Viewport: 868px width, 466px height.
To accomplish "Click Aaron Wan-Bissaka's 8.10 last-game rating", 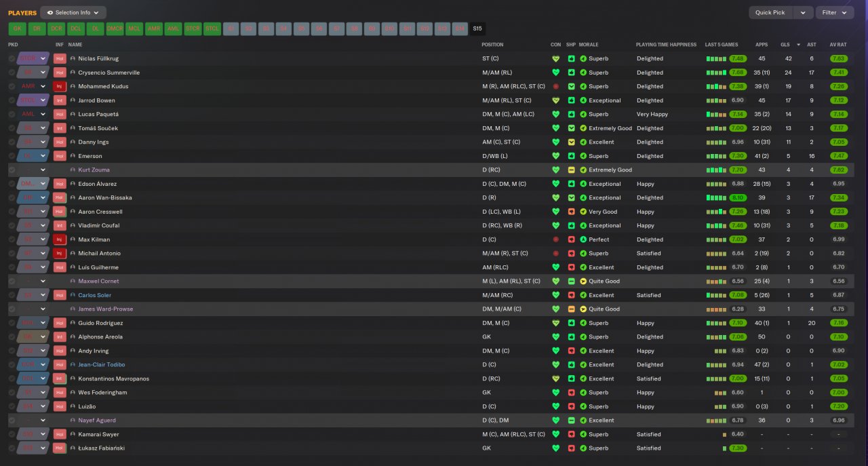I will pos(738,197).
